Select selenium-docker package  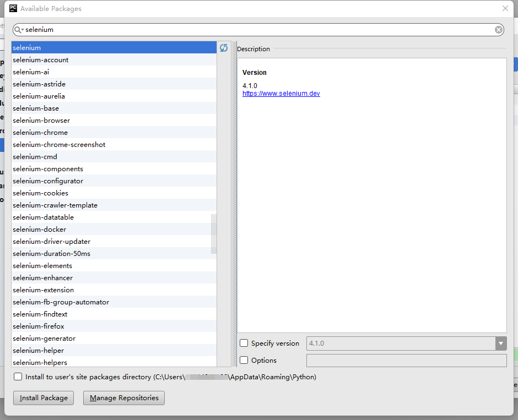pos(114,229)
